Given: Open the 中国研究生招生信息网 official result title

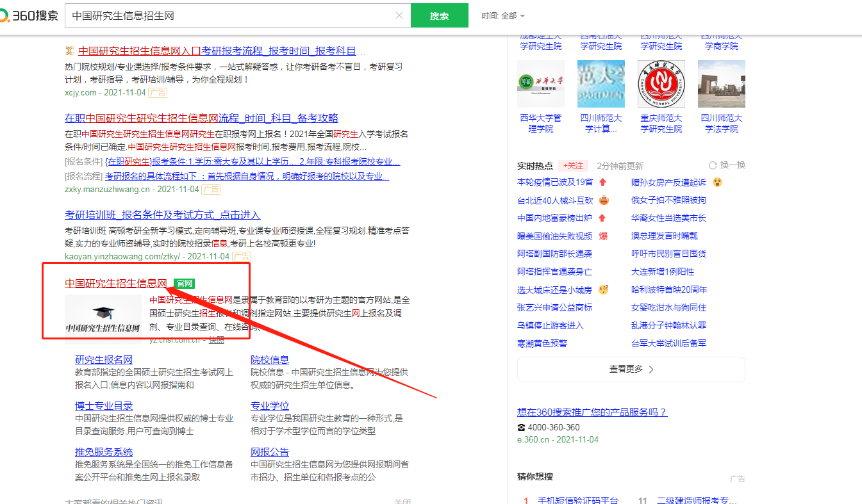Looking at the screenshot, I should [x=116, y=283].
